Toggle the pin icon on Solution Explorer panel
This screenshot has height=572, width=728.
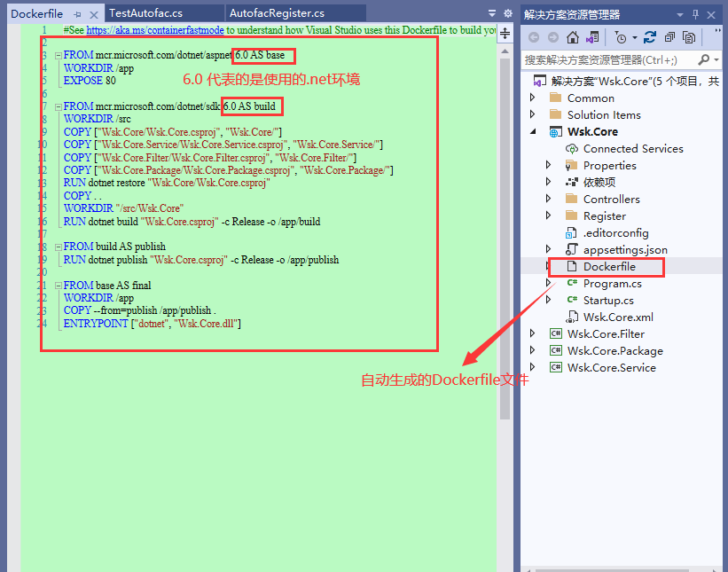(695, 14)
